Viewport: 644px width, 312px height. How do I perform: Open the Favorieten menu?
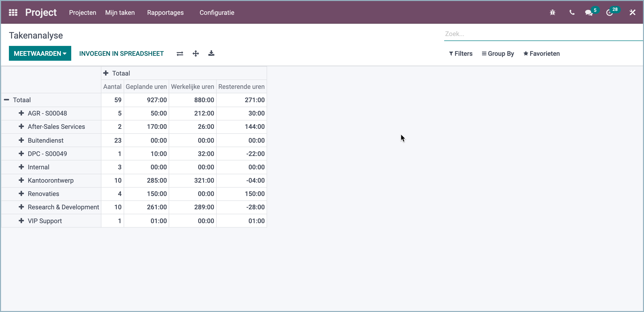pyautogui.click(x=541, y=53)
